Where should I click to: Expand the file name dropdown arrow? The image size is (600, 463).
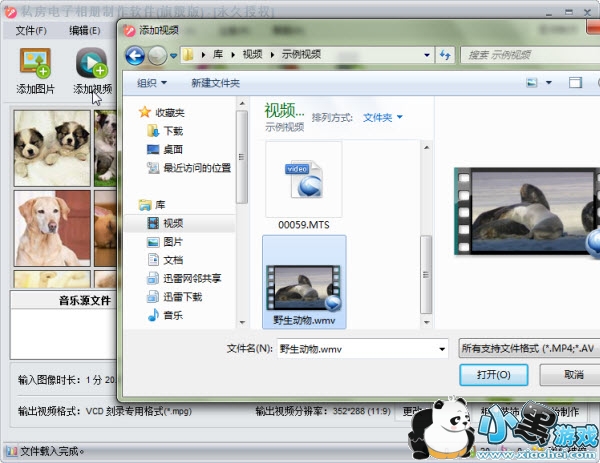coord(441,349)
